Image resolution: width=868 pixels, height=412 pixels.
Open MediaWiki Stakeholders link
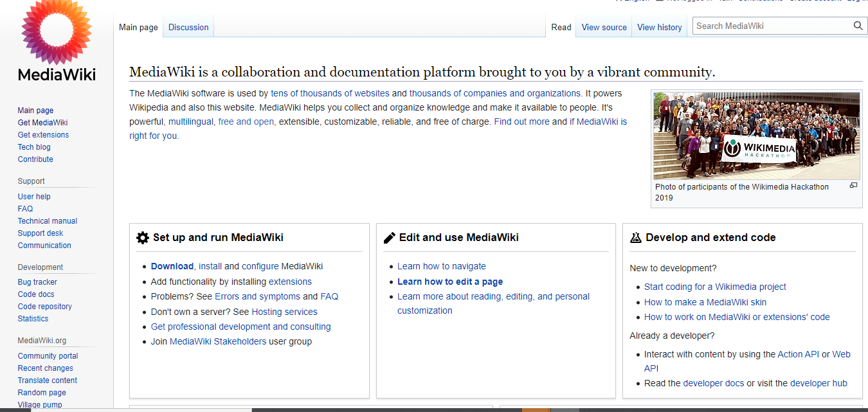pos(218,341)
